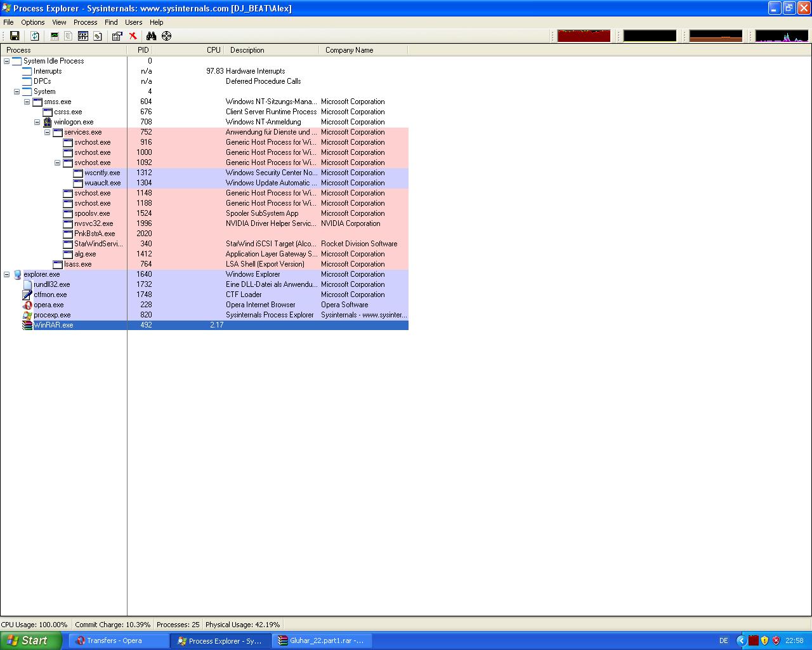Collapse the System tree node

[17, 91]
